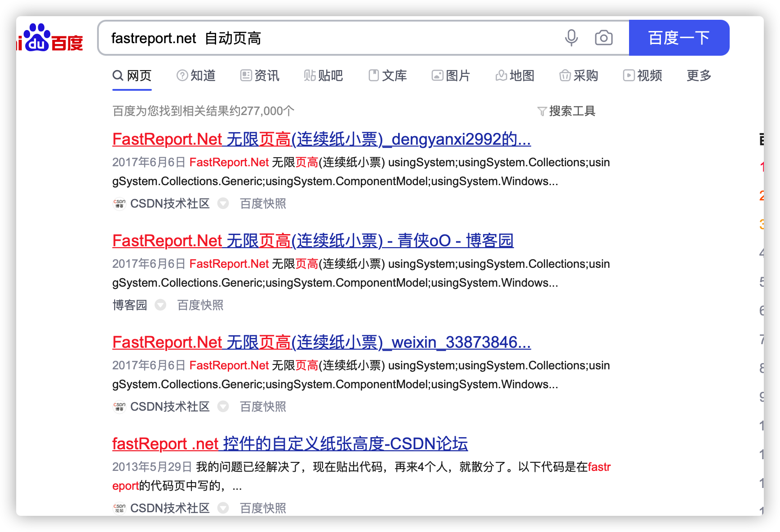Select the 文库 document icon
Viewport: 780px width, 532px height.
tap(374, 75)
